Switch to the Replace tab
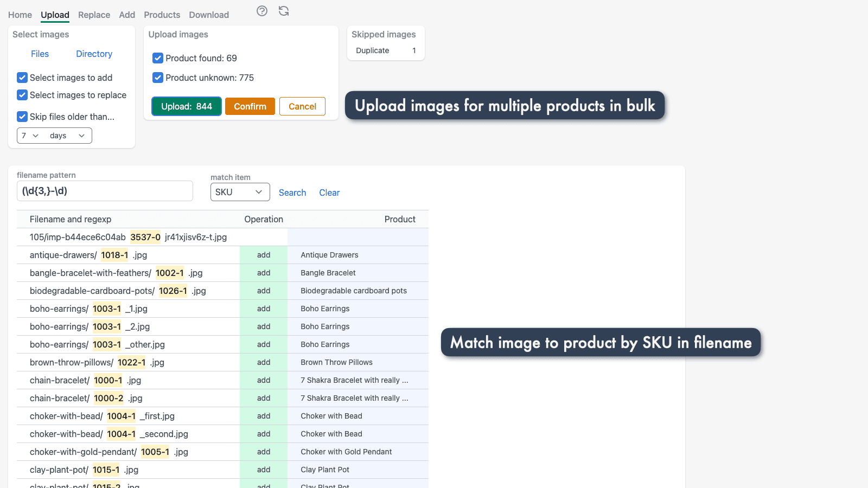 (94, 15)
